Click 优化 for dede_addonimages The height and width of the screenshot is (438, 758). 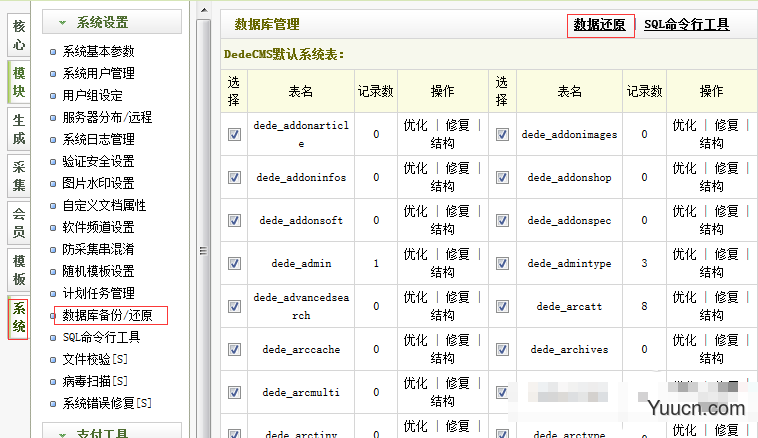pyautogui.click(x=685, y=125)
